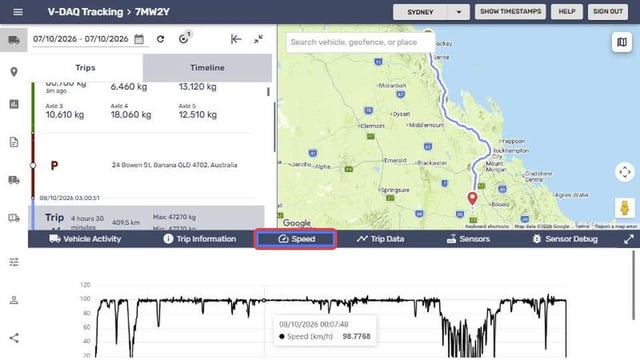Click the trips list vertical scrollbar
Viewport: 640px width, 360px height.
(274, 127)
